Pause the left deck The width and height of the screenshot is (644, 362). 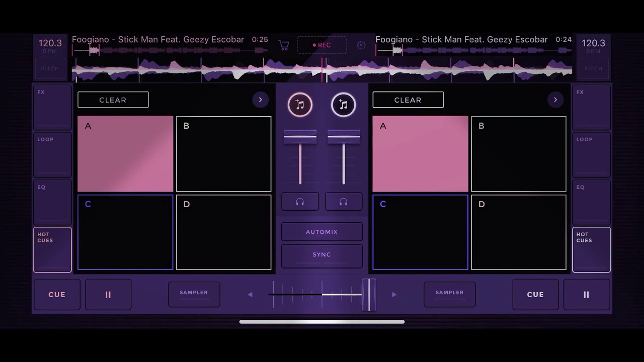point(108,295)
